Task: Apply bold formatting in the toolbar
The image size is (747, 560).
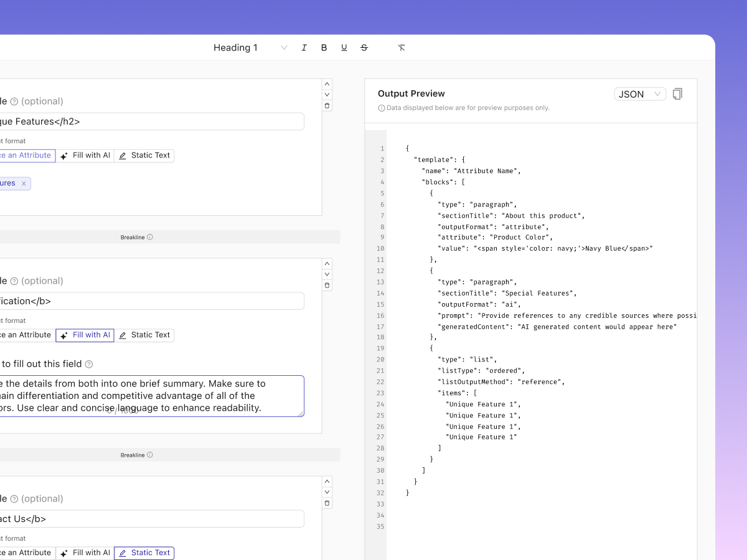Action: [x=324, y=47]
